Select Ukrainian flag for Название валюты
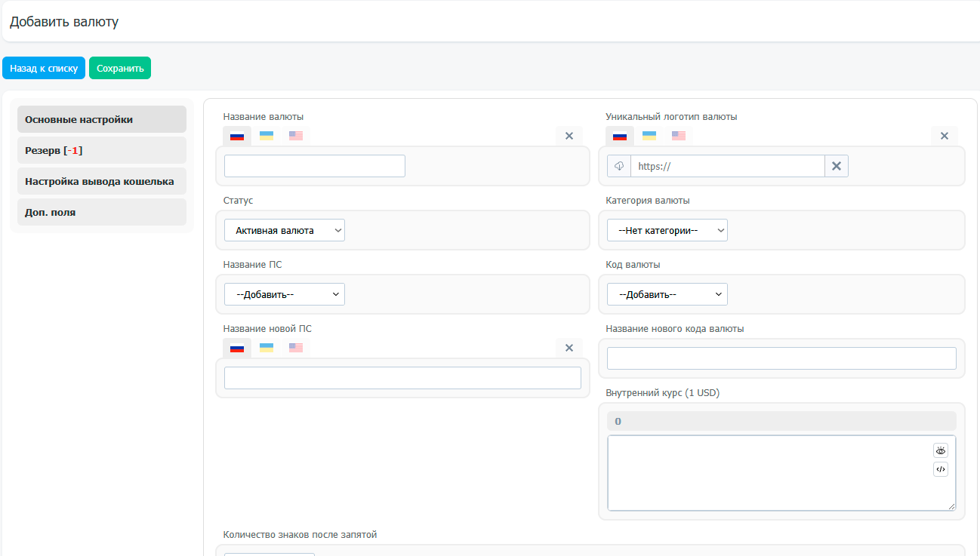The height and width of the screenshot is (556, 980). pos(267,136)
